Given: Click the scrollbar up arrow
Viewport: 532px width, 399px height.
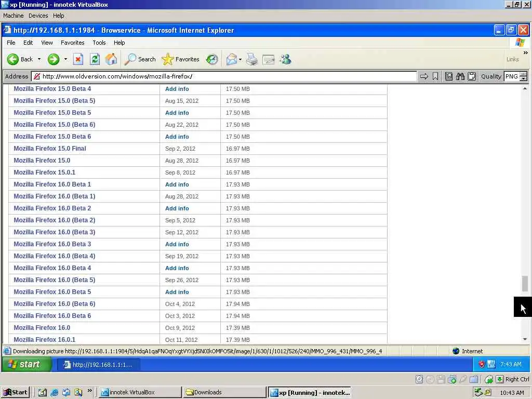Looking at the screenshot, I should click(x=525, y=88).
